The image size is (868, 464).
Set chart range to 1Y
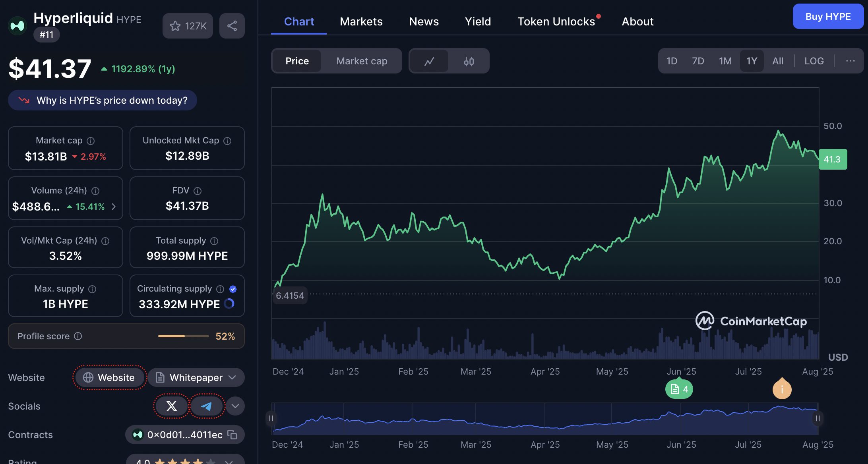[752, 61]
